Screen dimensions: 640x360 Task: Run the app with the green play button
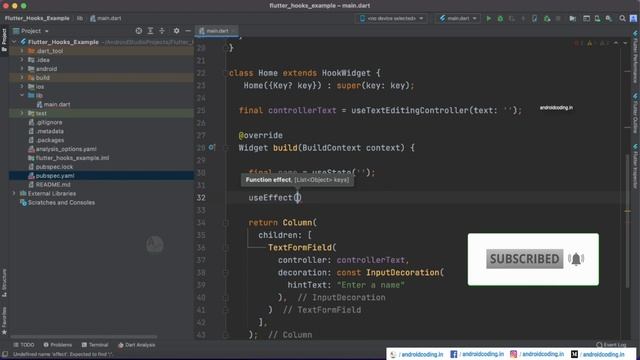click(x=489, y=18)
